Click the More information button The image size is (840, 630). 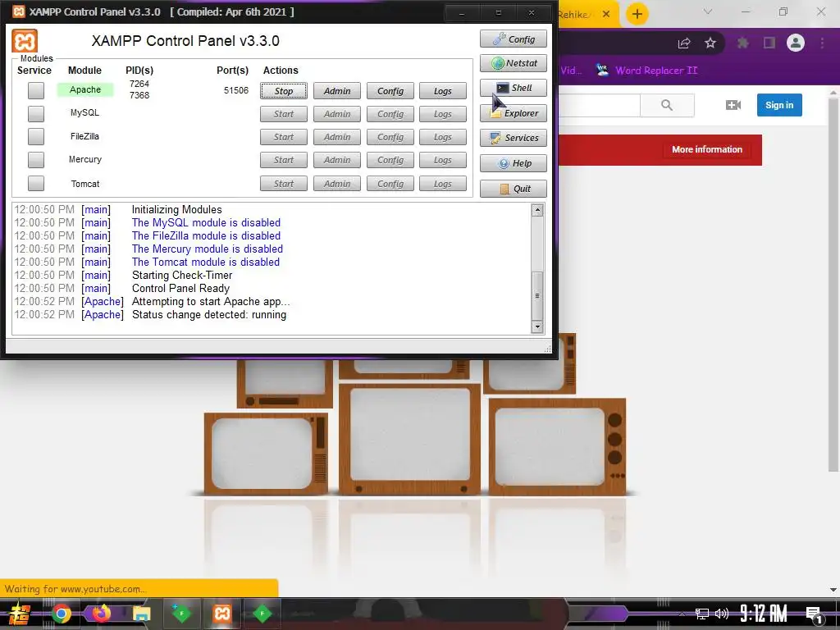pyautogui.click(x=707, y=149)
